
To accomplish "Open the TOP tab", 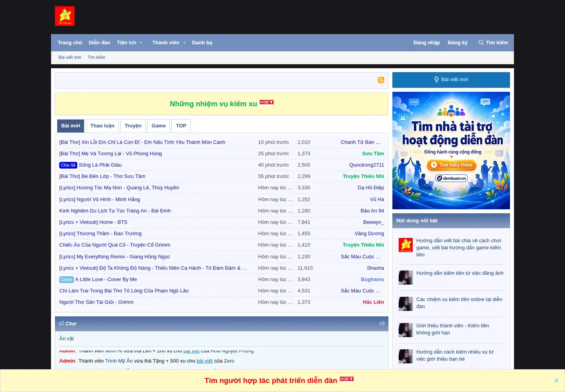I will tap(181, 126).
